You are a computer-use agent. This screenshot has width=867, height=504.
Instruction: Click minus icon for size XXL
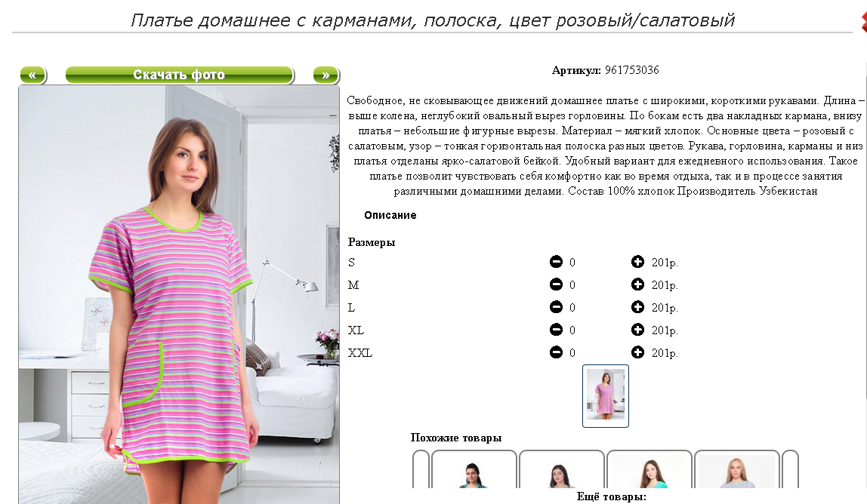556,352
